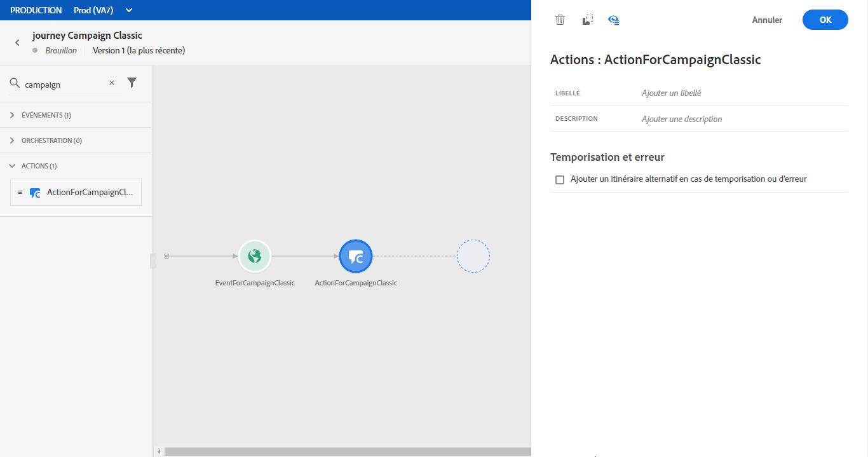Click the ActionForCampaignClassic canvas label

pos(356,283)
